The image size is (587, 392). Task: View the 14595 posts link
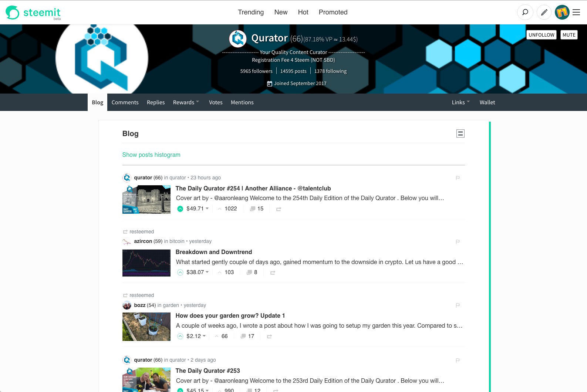293,71
